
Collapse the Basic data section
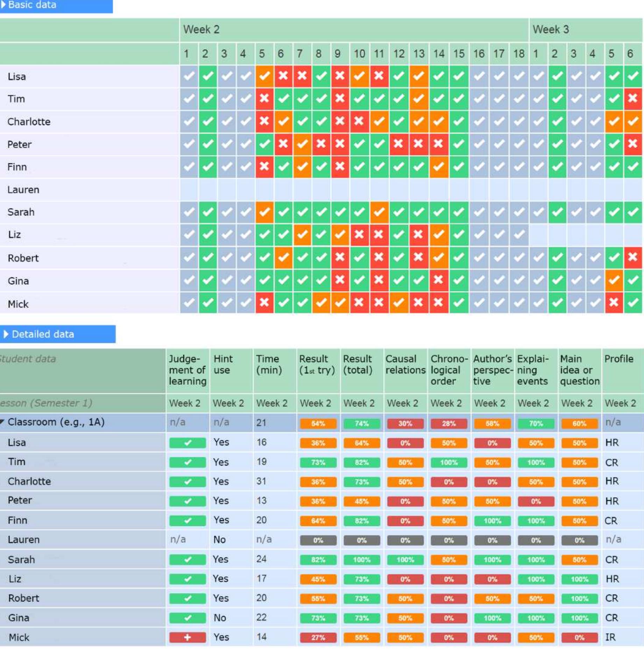[x=4, y=5]
